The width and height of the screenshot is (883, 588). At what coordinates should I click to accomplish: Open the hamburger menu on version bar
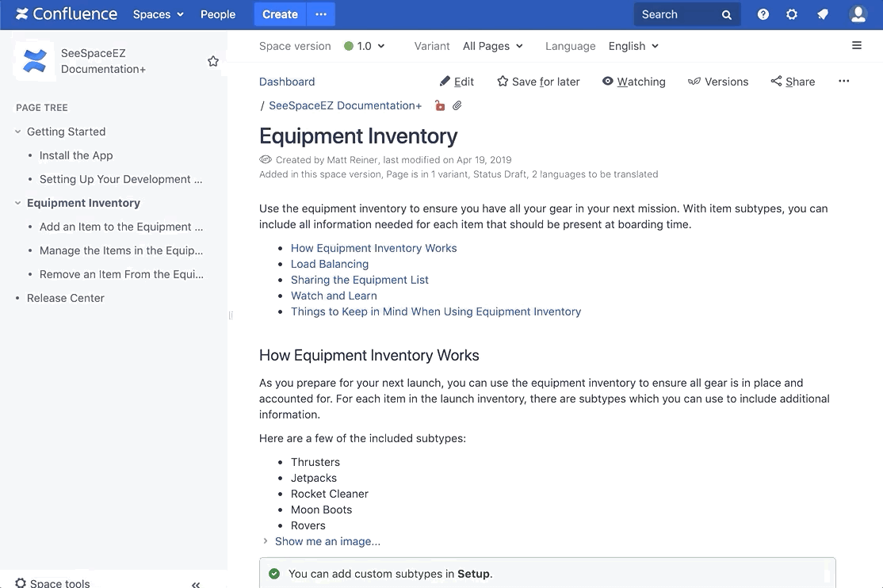[x=857, y=46]
